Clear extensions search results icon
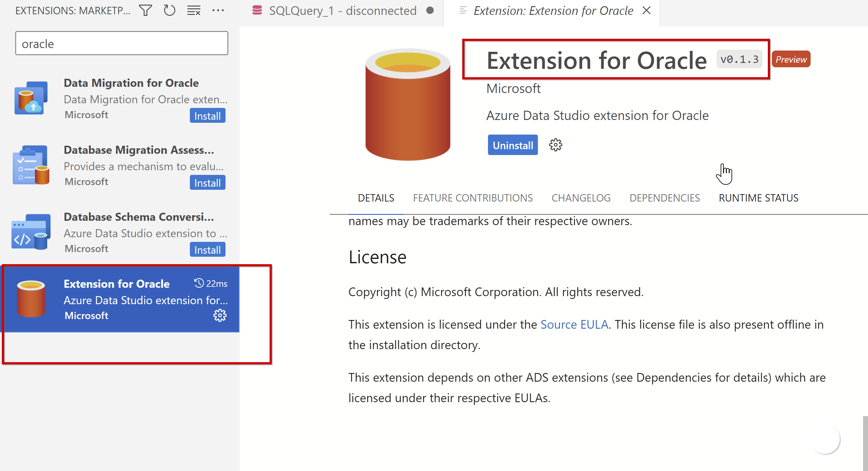868x471 pixels. (x=194, y=11)
